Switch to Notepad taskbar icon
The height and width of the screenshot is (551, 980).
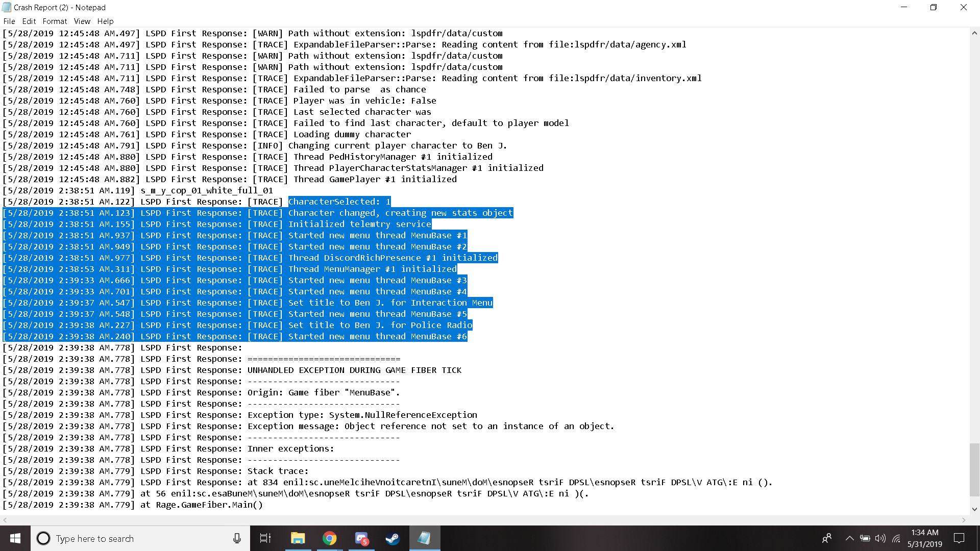pos(424,538)
